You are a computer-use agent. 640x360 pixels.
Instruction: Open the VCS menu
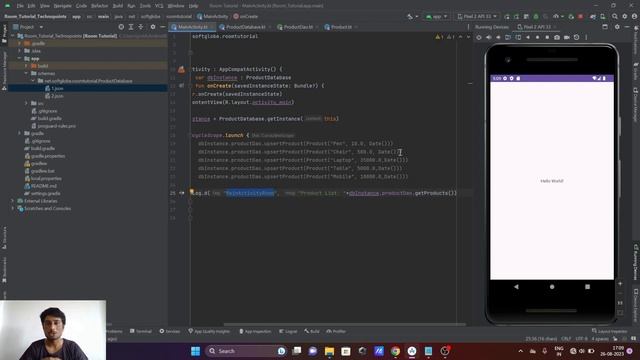[159, 6]
